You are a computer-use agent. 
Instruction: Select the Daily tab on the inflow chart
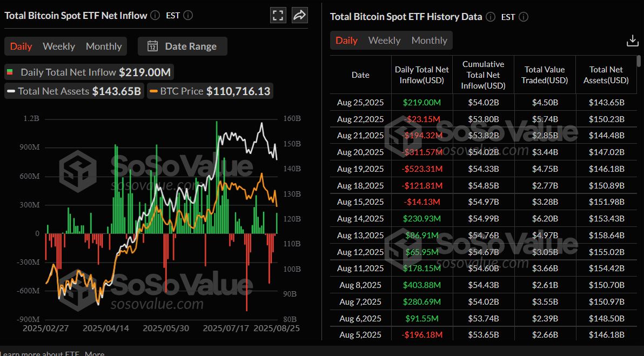tap(21, 46)
